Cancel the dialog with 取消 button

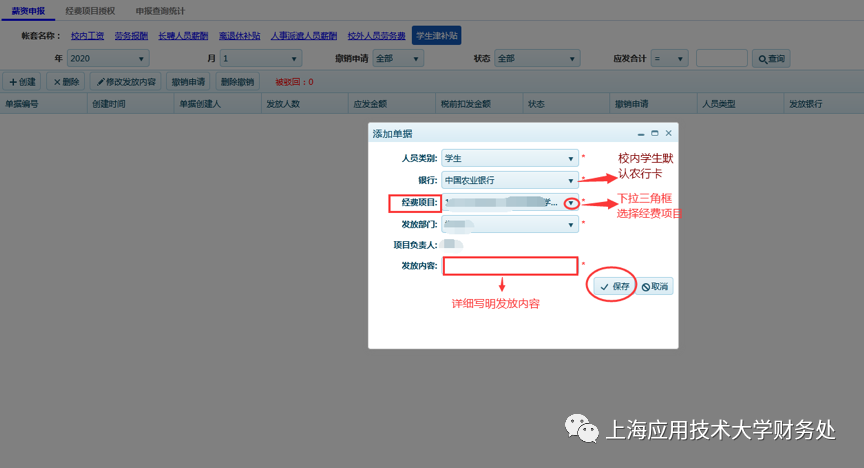(x=655, y=286)
